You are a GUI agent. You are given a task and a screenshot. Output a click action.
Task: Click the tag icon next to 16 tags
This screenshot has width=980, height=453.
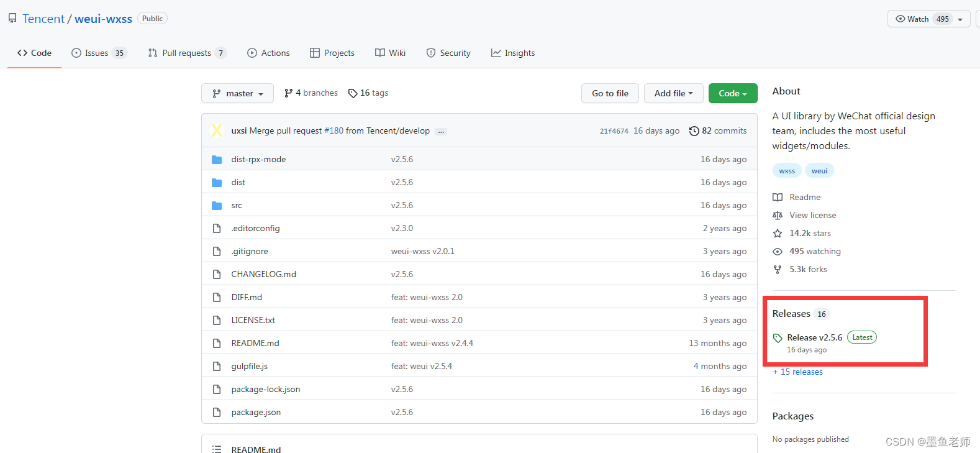(353, 93)
